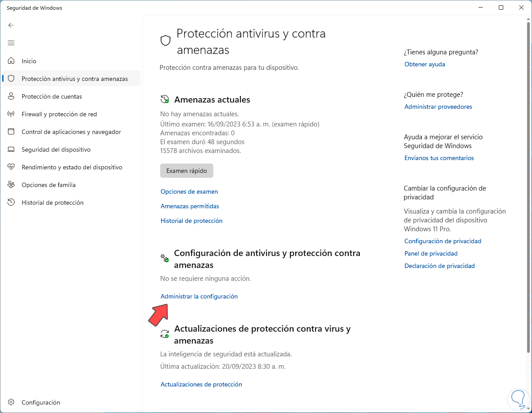Click the Inicio home icon
This screenshot has height=413, width=532.
[x=12, y=61]
